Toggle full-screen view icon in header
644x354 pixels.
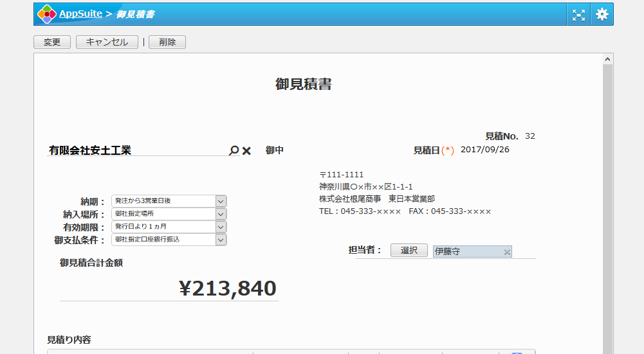point(579,14)
